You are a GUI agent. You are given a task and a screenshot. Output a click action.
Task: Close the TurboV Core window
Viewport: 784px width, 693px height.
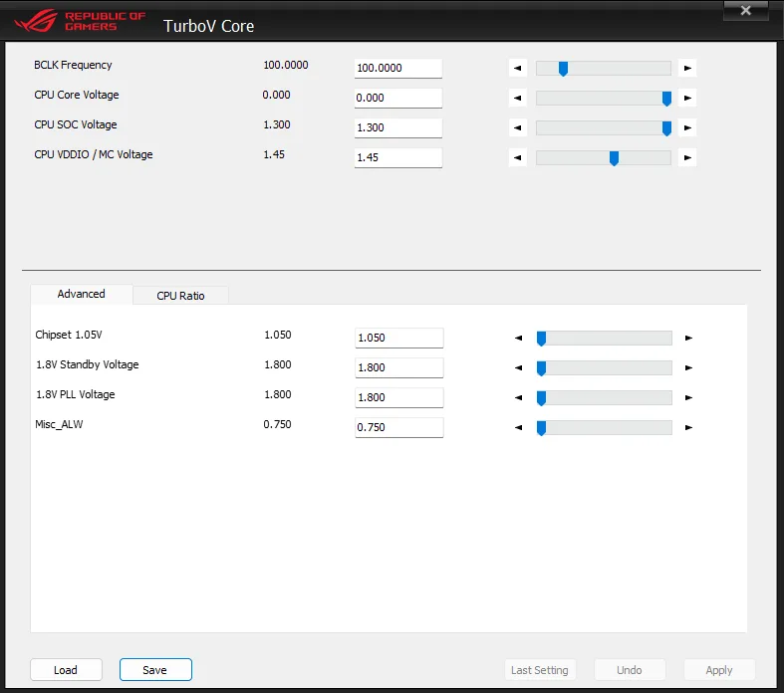pos(745,11)
